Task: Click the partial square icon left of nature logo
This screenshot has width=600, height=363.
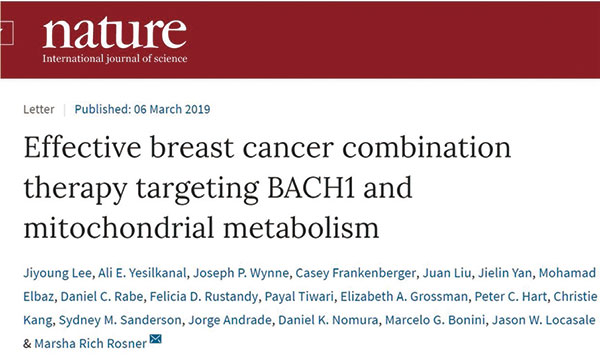Action: pyautogui.click(x=7, y=33)
